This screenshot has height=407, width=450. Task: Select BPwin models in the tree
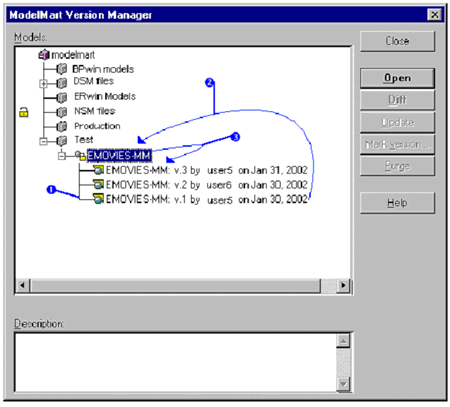pyautogui.click(x=103, y=69)
